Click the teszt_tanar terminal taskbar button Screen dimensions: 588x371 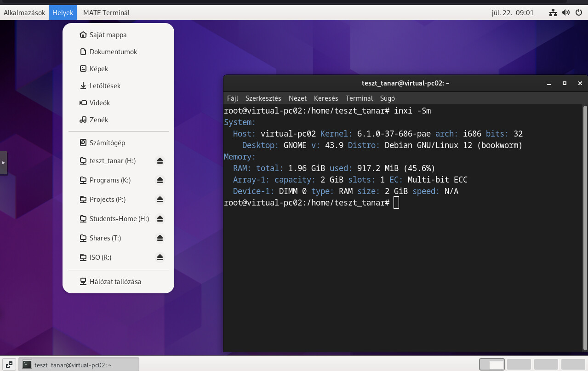[79, 365]
